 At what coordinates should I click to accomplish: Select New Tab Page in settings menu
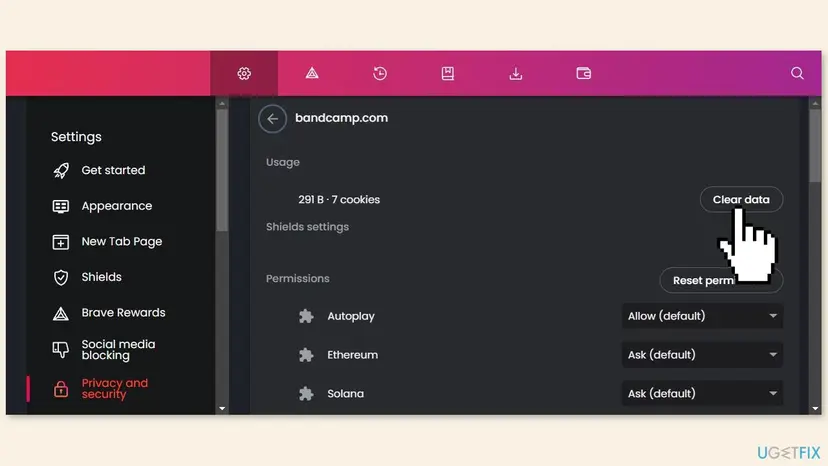click(x=121, y=241)
